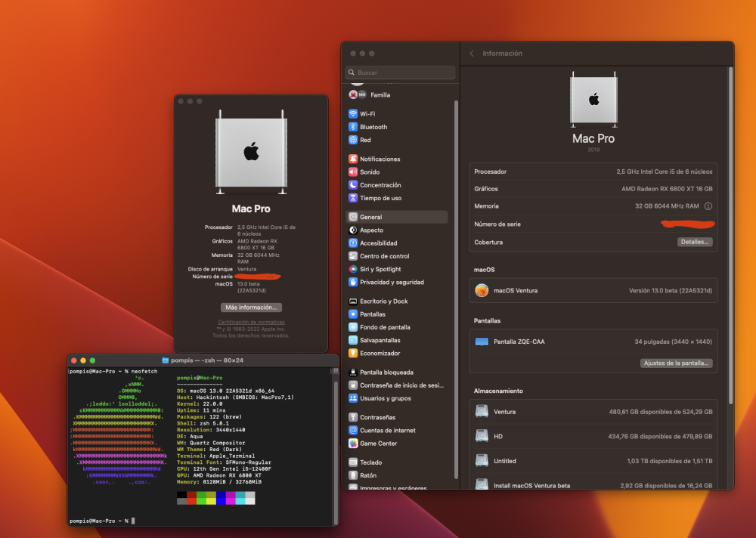Click the Untitled disk icon
This screenshot has width=756, height=538.
(x=482, y=461)
